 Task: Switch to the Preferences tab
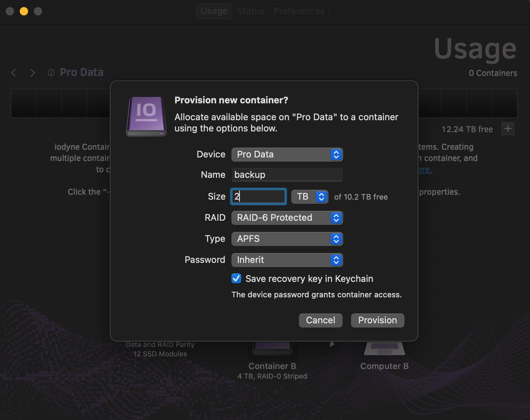[x=299, y=11]
